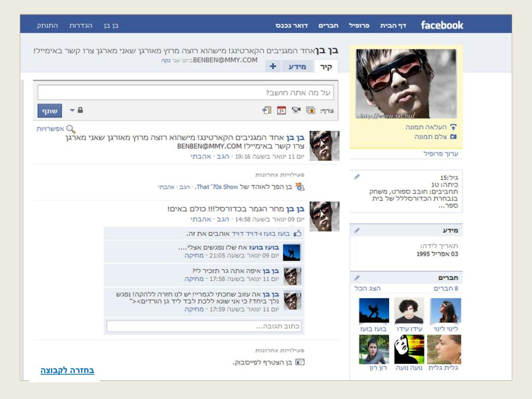The image size is (532, 399).
Task: Open the דף הבית home menu item
Action: click(393, 25)
